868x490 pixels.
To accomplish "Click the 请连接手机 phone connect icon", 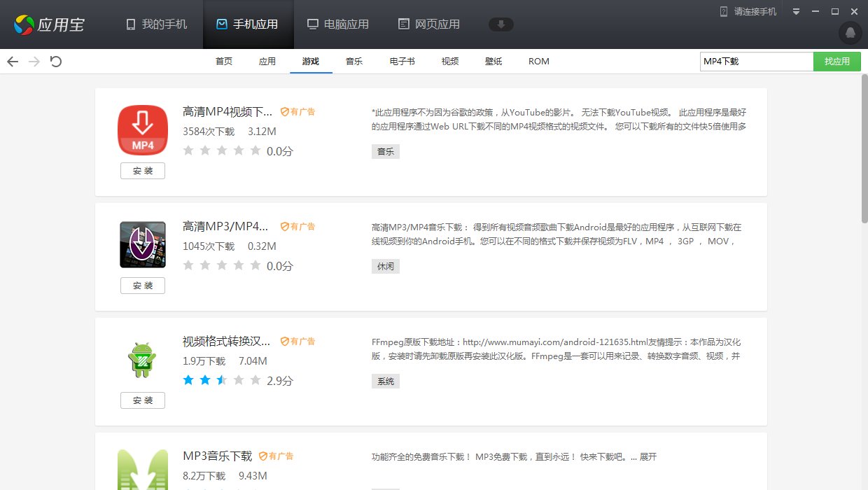I will click(x=722, y=10).
